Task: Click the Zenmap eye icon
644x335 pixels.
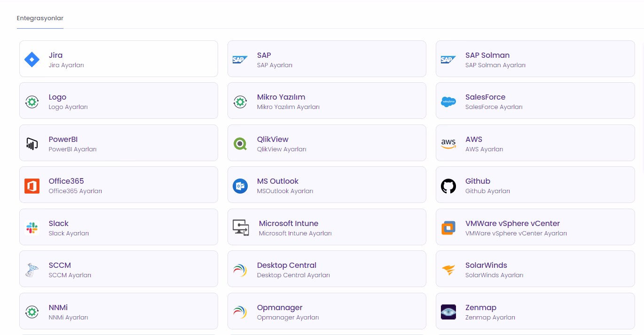Action: coord(448,312)
